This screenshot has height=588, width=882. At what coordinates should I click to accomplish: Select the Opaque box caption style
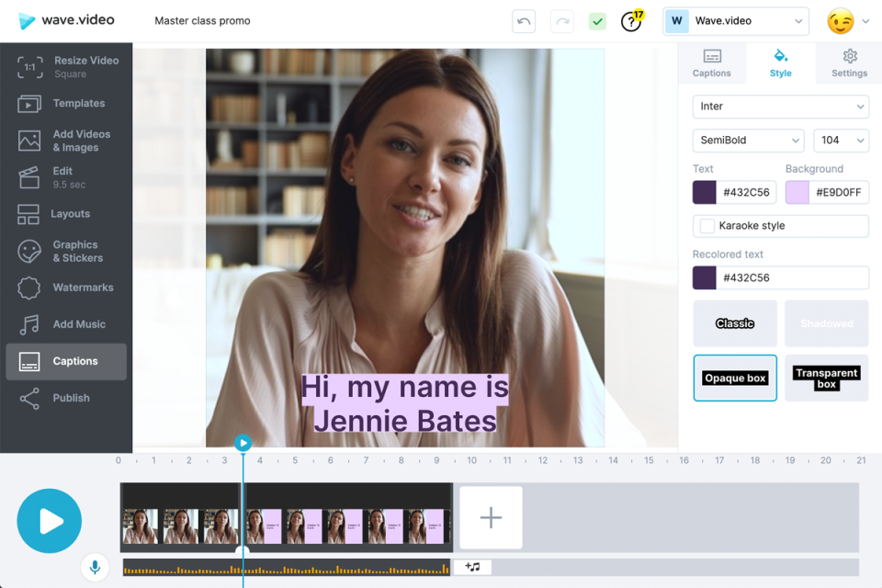tap(735, 378)
